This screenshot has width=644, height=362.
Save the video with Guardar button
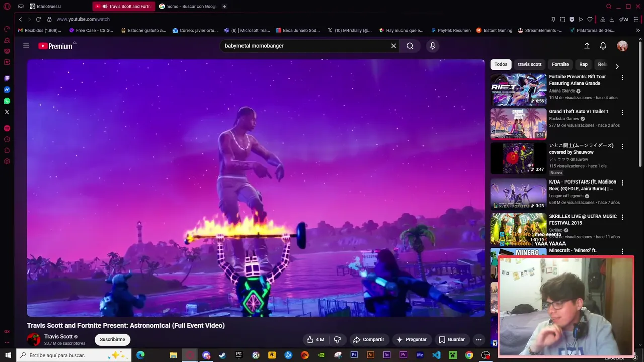tap(452, 340)
